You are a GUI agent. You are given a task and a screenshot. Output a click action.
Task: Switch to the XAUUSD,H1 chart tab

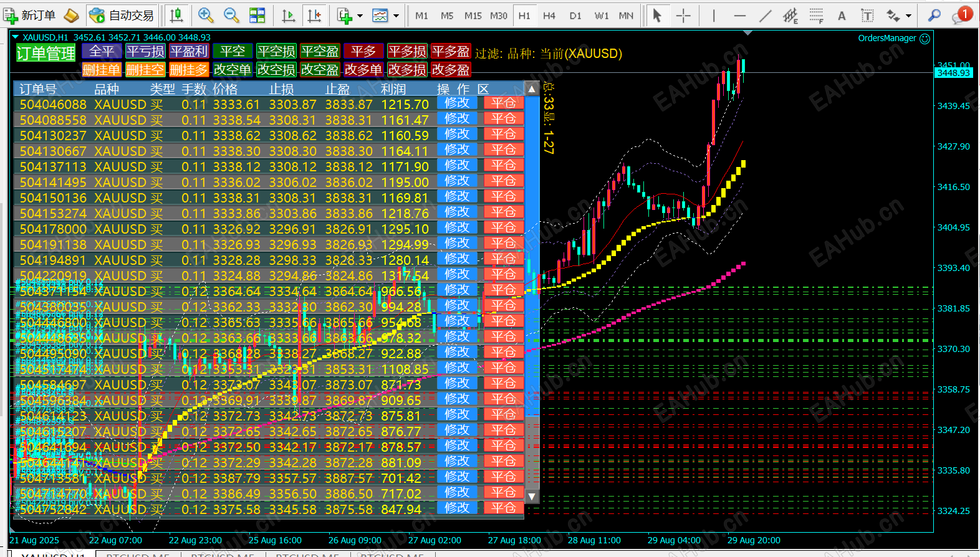pos(54,554)
